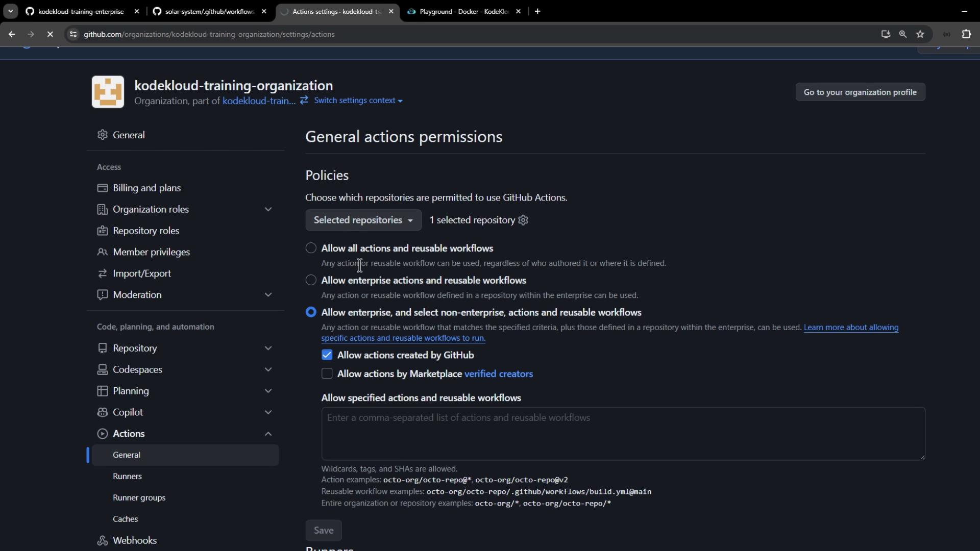Select Allow enterprise actions radio option
Screen dimensions: 980x551
point(311,280)
